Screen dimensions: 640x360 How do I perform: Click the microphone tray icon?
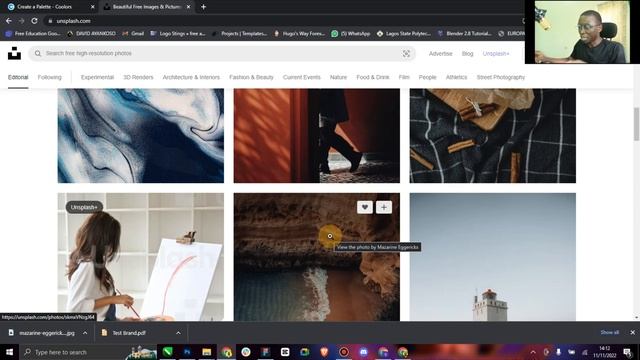(x=558, y=352)
